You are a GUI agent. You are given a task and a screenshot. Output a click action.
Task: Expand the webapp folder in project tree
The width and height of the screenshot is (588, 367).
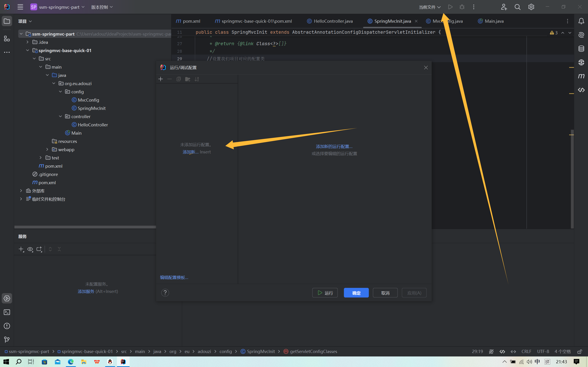pyautogui.click(x=47, y=150)
